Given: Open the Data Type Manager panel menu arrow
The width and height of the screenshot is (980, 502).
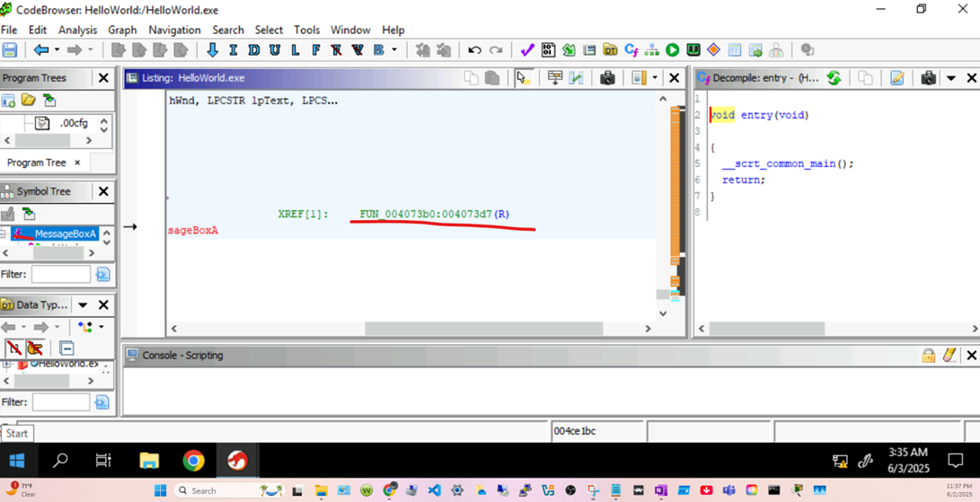Looking at the screenshot, I should click(83, 305).
